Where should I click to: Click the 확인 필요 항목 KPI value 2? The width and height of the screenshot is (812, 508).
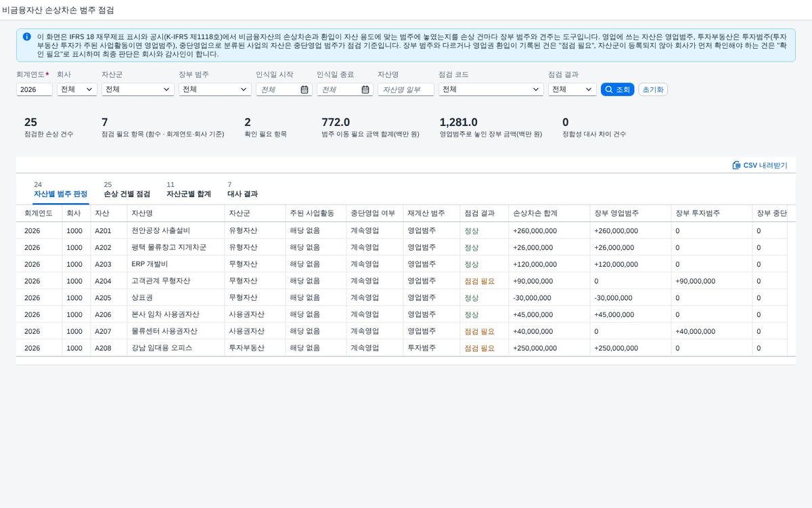[x=248, y=123]
